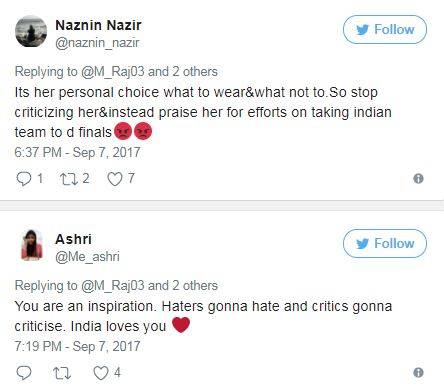
Task: Open Naznin Nazir display name link
Action: click(98, 25)
